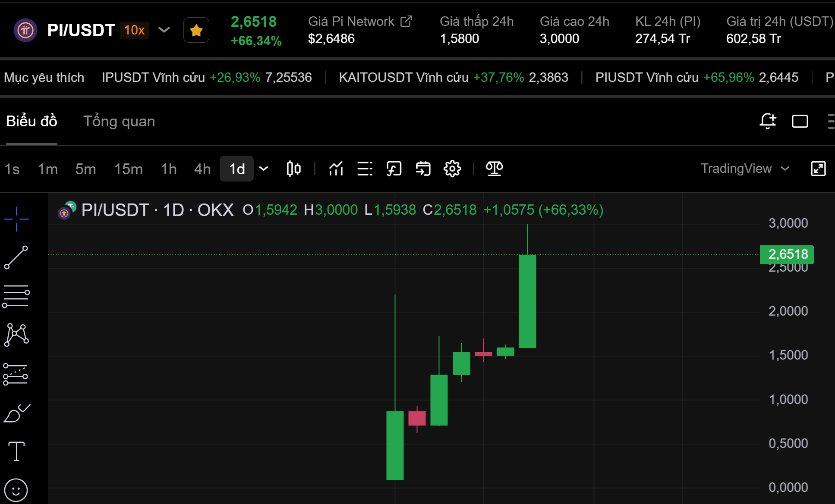Image resolution: width=835 pixels, height=504 pixels.
Task: Click the +66,34% change figure in header
Action: (x=256, y=41)
